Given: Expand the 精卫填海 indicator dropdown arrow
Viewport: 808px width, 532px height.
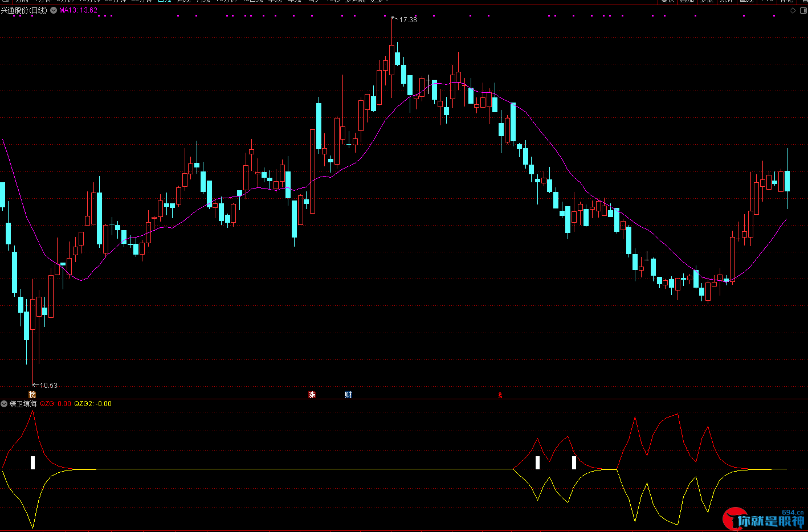Looking at the screenshot, I should (4, 404).
